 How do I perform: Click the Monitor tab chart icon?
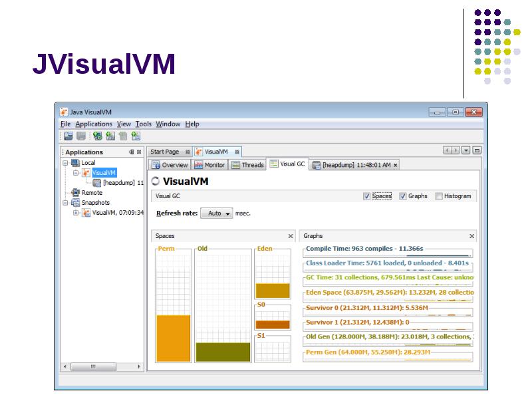[x=198, y=165]
